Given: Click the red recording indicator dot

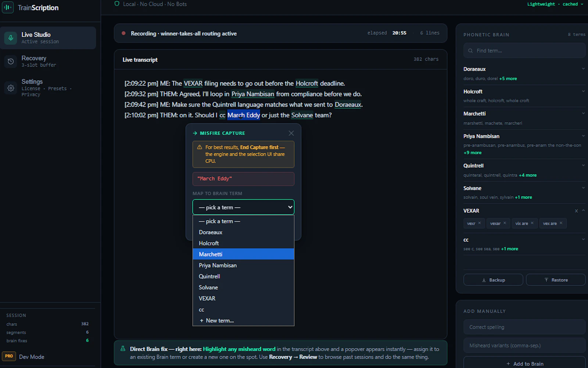Looking at the screenshot, I should click(123, 33).
